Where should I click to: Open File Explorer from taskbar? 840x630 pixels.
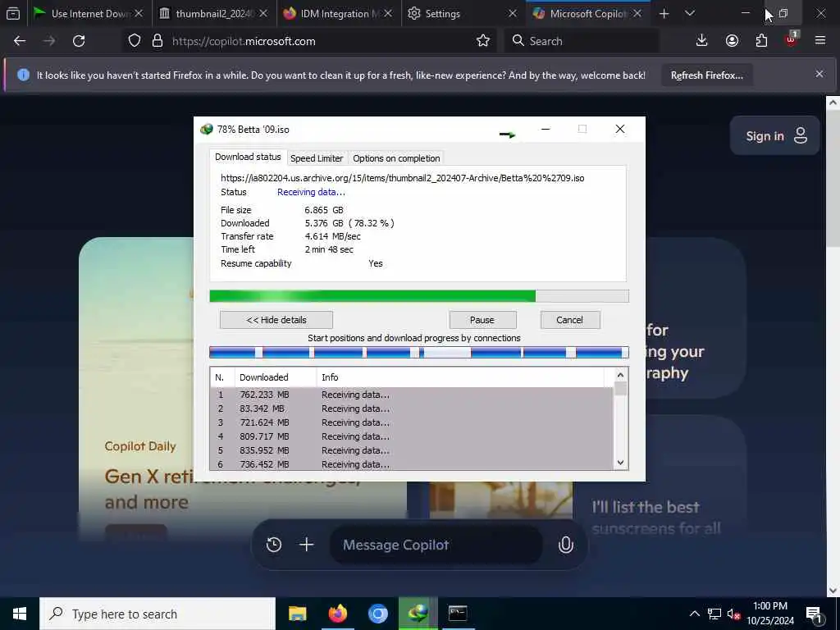tap(297, 614)
